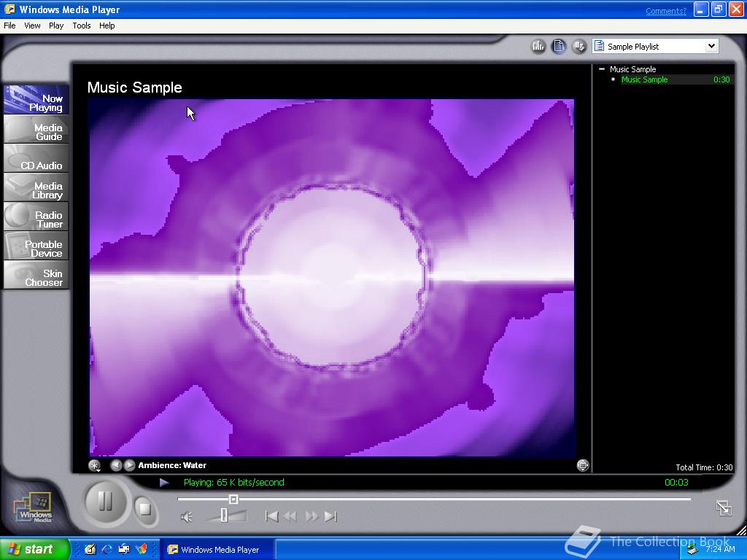Image resolution: width=747 pixels, height=560 pixels.
Task: Click the system tray clock 7:24 AM
Action: (720, 549)
